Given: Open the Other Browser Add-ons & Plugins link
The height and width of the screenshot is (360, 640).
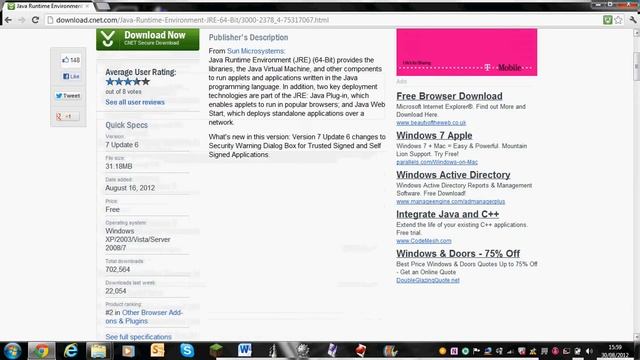Looking at the screenshot, I should pos(144,317).
